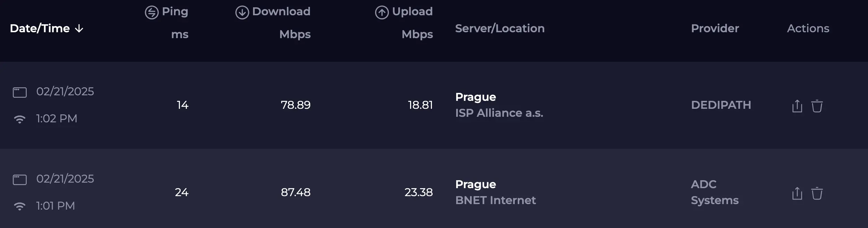Click the Wi-Fi icon beside 1:01 PM

[20, 207]
